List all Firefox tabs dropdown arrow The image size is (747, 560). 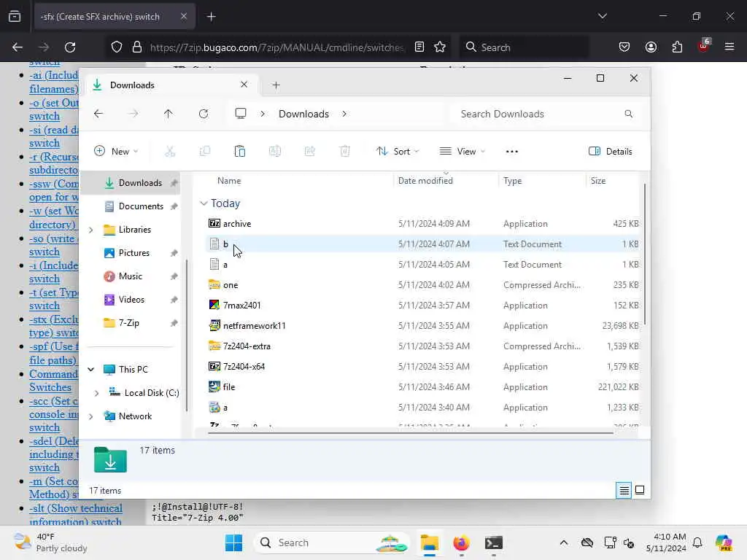click(x=603, y=16)
